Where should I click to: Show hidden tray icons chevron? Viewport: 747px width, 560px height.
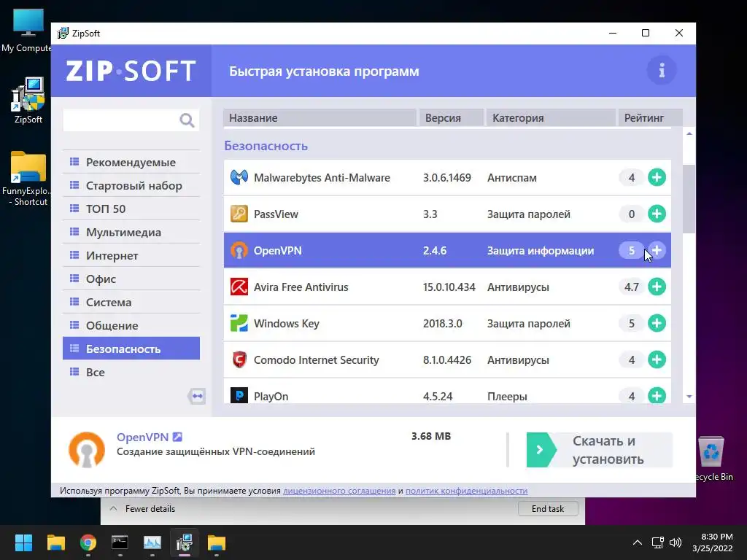(x=638, y=542)
